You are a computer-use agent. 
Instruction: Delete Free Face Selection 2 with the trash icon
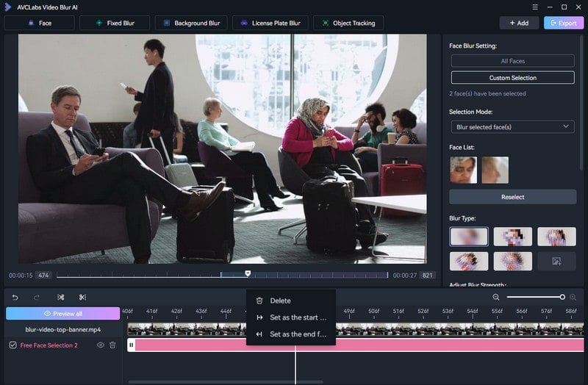(x=112, y=345)
